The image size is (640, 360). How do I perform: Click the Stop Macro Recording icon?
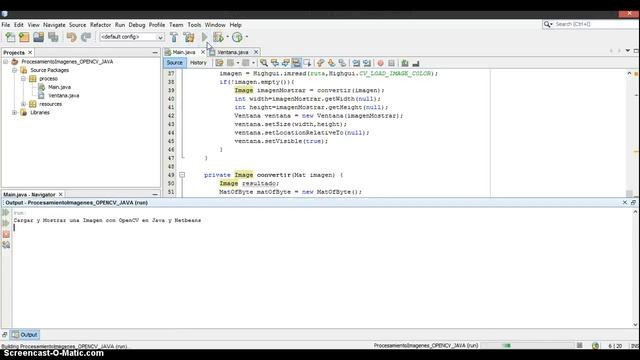coord(391,63)
